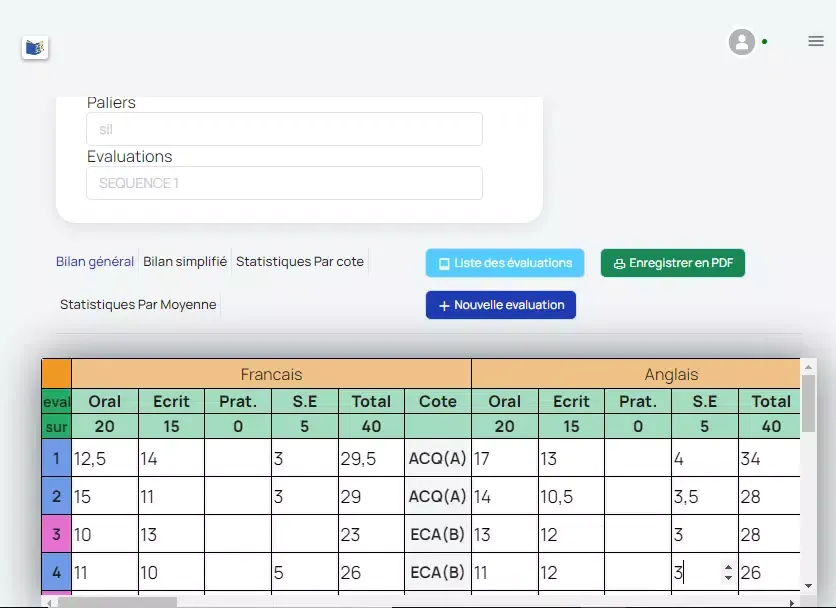This screenshot has height=608, width=836.
Task: Increase S.E value with stepper up arrow
Action: click(728, 567)
